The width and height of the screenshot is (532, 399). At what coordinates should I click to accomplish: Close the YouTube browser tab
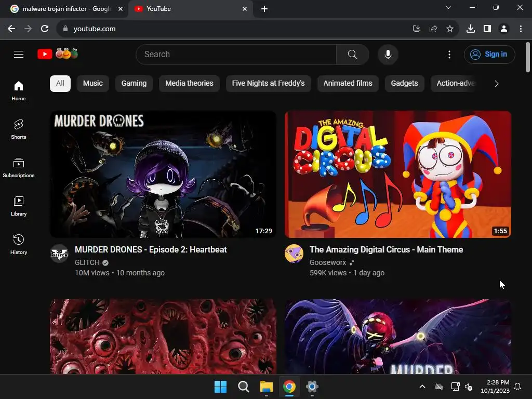(x=245, y=9)
